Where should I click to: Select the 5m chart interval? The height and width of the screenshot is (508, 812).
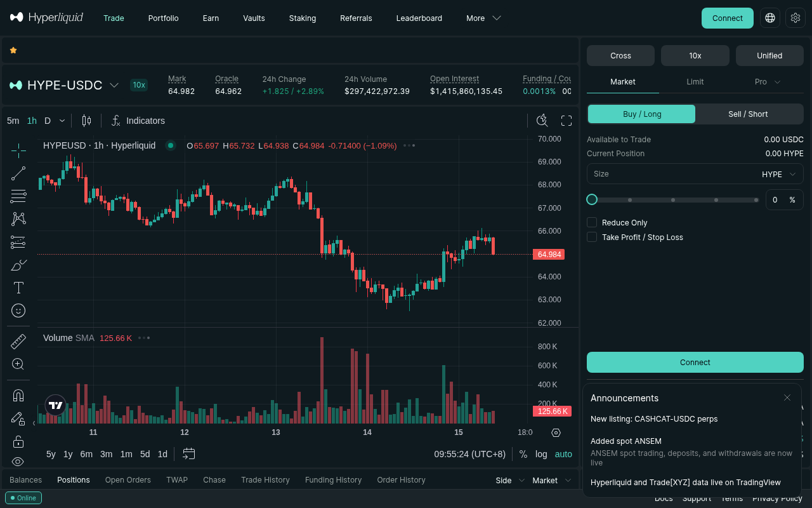coord(13,121)
